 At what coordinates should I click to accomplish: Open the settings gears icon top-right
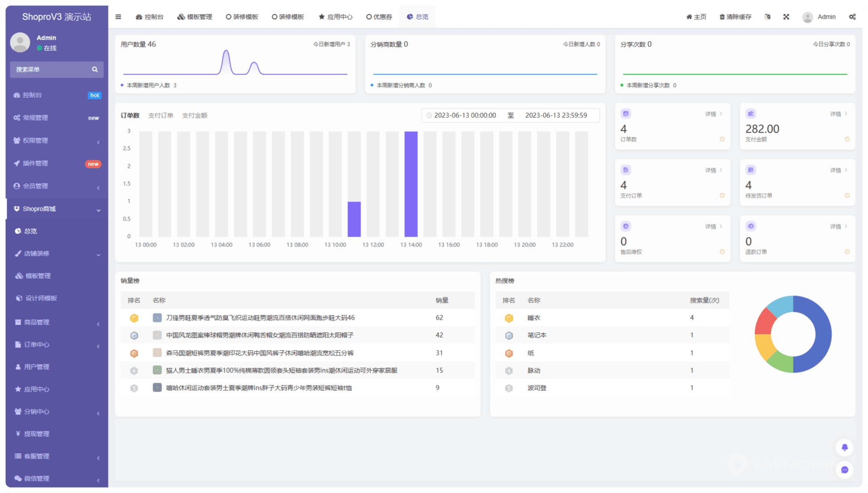point(852,17)
